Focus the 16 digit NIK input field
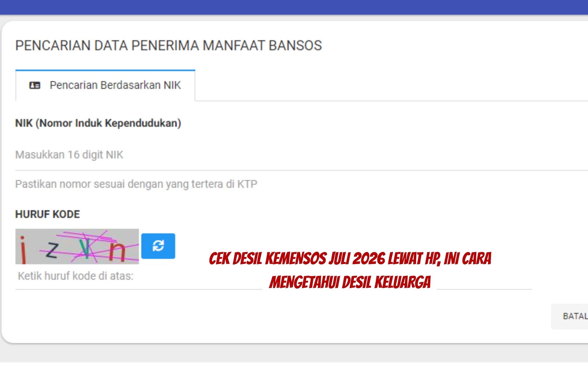This screenshot has height=368, width=588. tap(301, 155)
